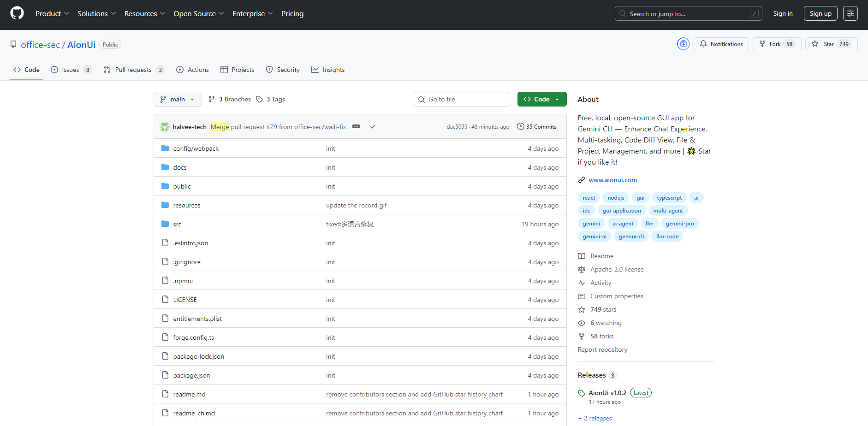The width and height of the screenshot is (868, 426).
Task: Select the typescript topic tag
Action: pos(669,198)
